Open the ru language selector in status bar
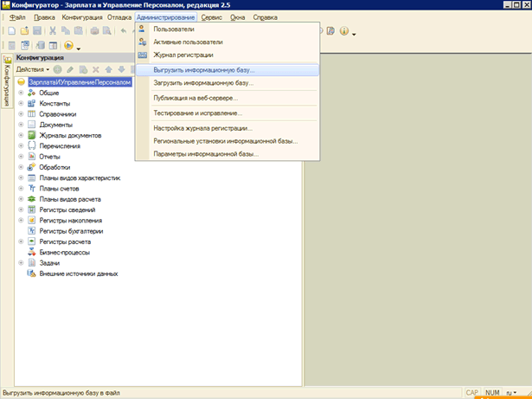532x399 pixels. pos(511,393)
